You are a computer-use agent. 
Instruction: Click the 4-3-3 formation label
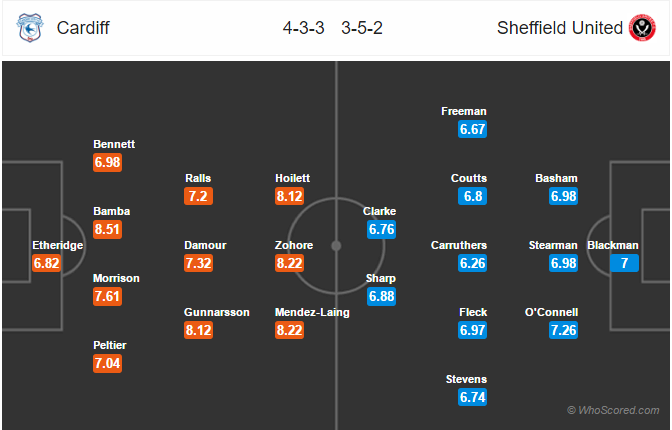pyautogui.click(x=303, y=28)
